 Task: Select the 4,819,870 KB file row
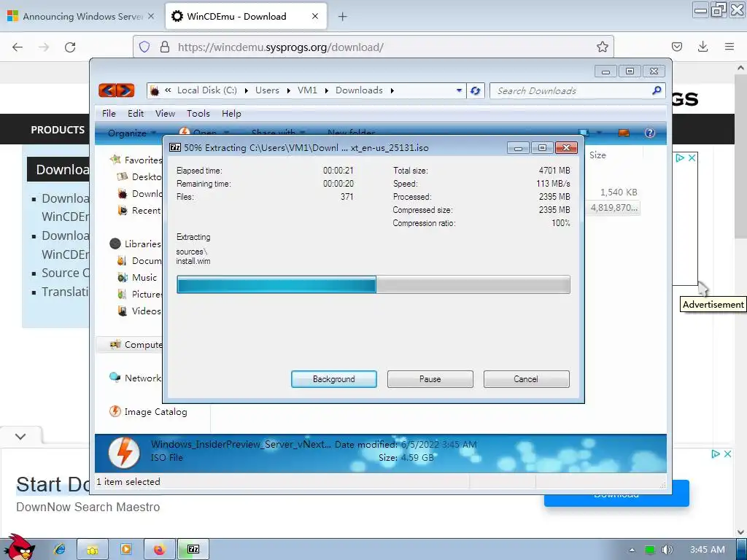pyautogui.click(x=614, y=208)
